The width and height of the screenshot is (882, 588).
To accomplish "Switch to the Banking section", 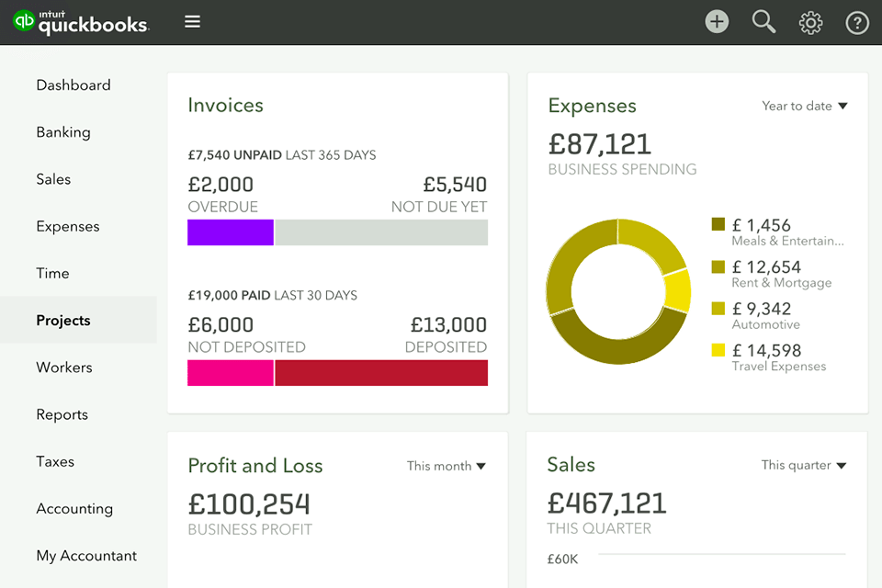I will click(x=63, y=132).
